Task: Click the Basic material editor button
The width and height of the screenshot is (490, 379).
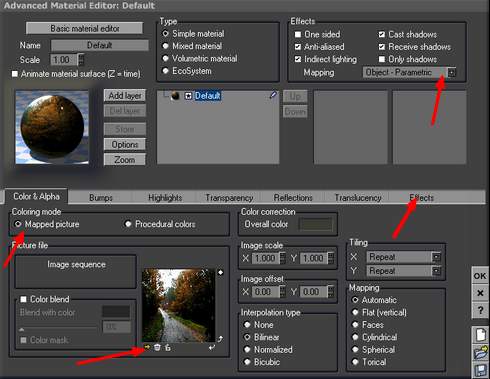Action: pos(85,28)
